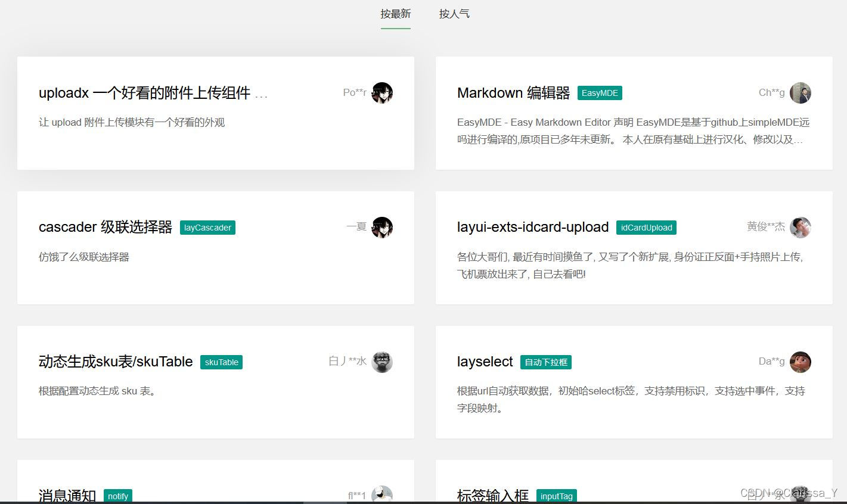This screenshot has width=847, height=504.
Task: Click the idCardUpload tag badge
Action: 646,228
